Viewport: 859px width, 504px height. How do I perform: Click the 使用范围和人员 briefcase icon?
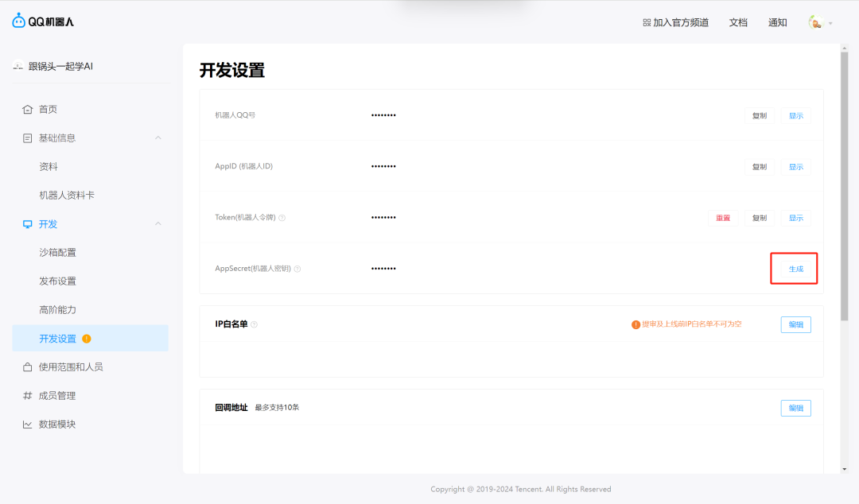(28, 366)
